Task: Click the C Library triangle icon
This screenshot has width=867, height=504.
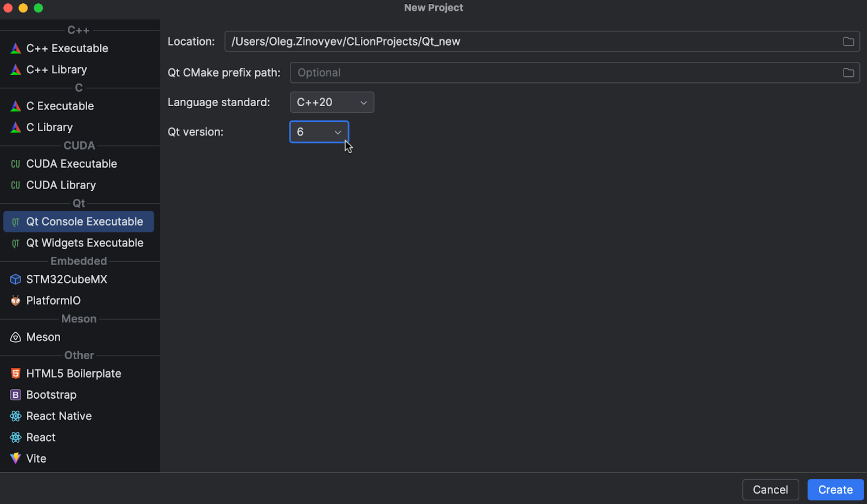Action: click(16, 127)
